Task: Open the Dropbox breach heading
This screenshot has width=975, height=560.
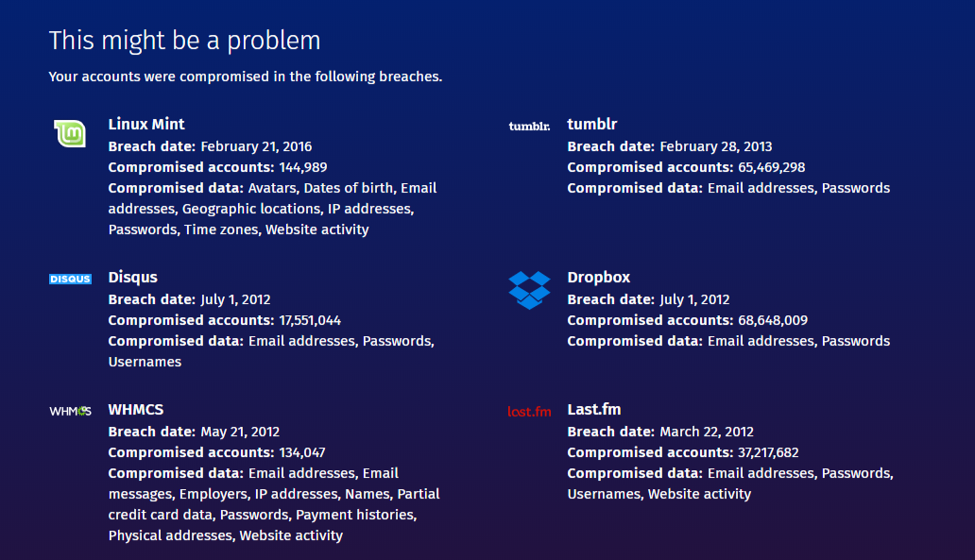Action: [599, 277]
